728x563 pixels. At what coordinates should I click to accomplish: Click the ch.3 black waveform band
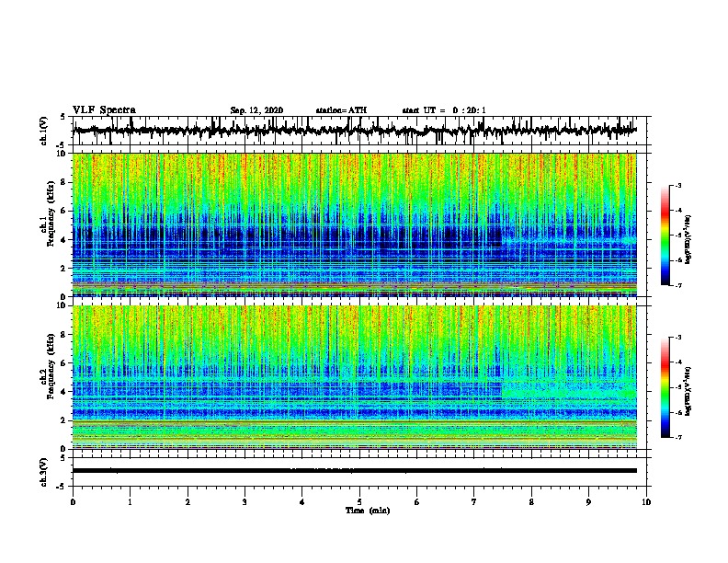(354, 471)
